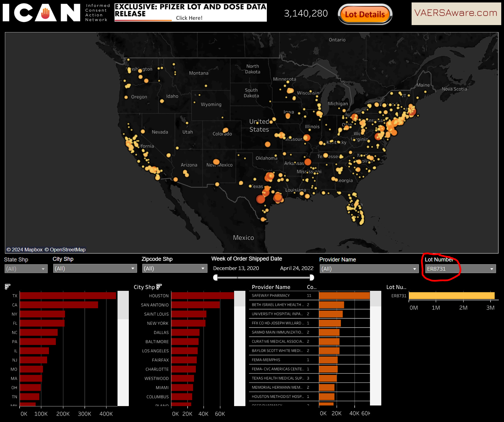The image size is (504, 422).
Task: Click the MO state label
Action: 14,369
